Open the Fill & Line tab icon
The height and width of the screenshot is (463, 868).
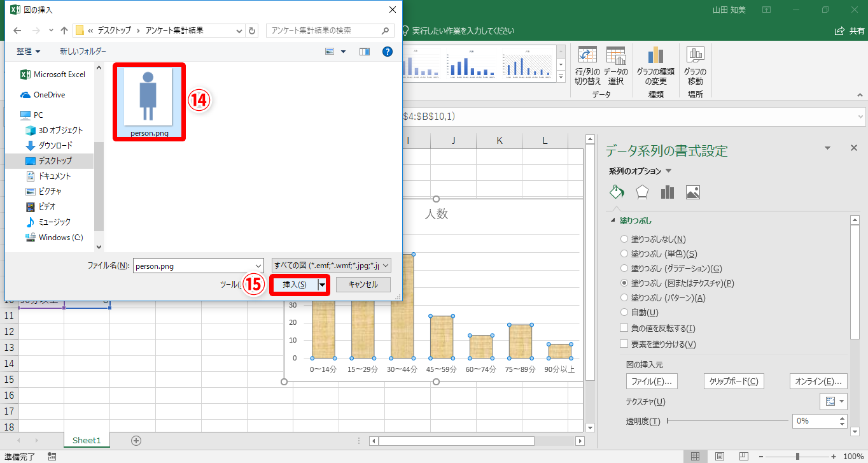click(617, 192)
